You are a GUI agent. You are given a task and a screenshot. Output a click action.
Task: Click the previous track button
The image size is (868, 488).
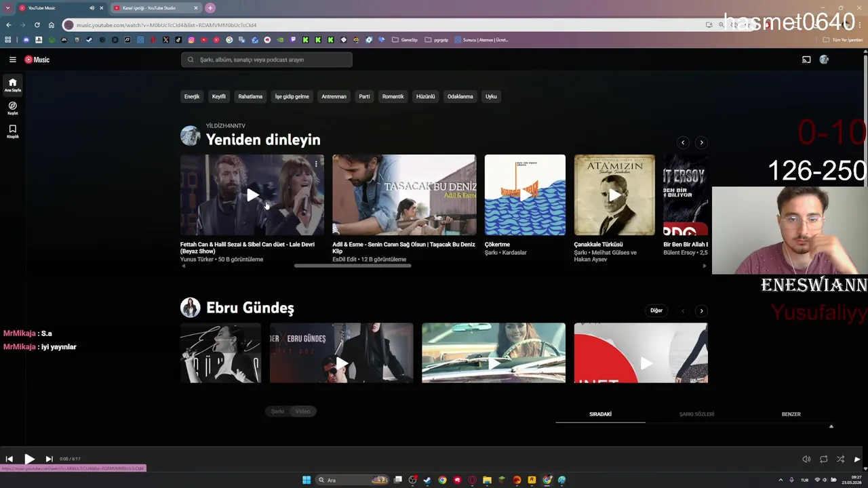(9, 459)
